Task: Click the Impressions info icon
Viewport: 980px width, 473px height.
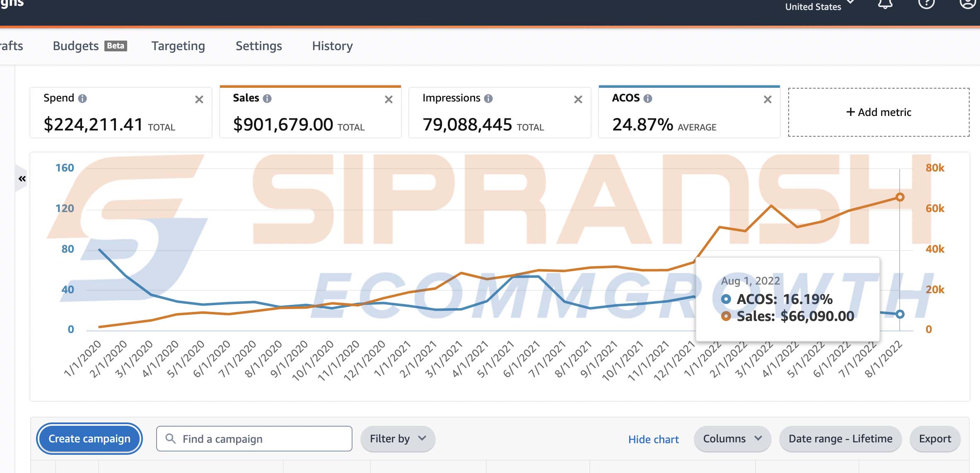Action: point(488,99)
